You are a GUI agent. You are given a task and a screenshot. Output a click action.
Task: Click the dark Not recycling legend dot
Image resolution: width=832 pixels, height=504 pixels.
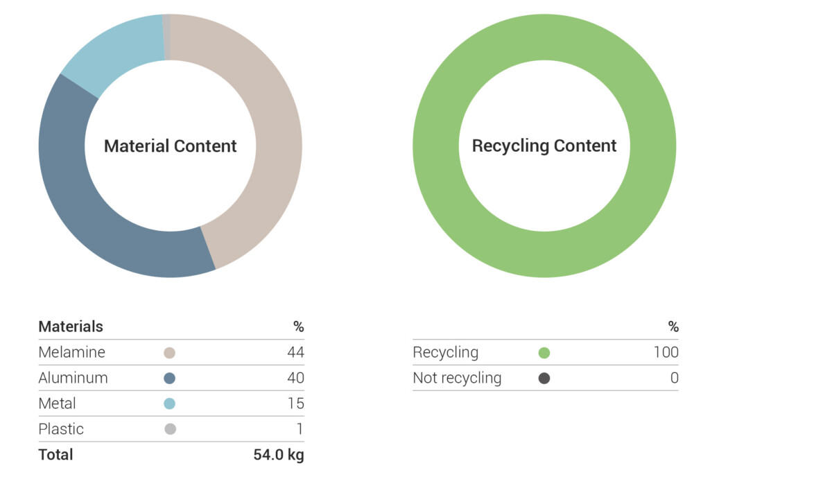[544, 379]
